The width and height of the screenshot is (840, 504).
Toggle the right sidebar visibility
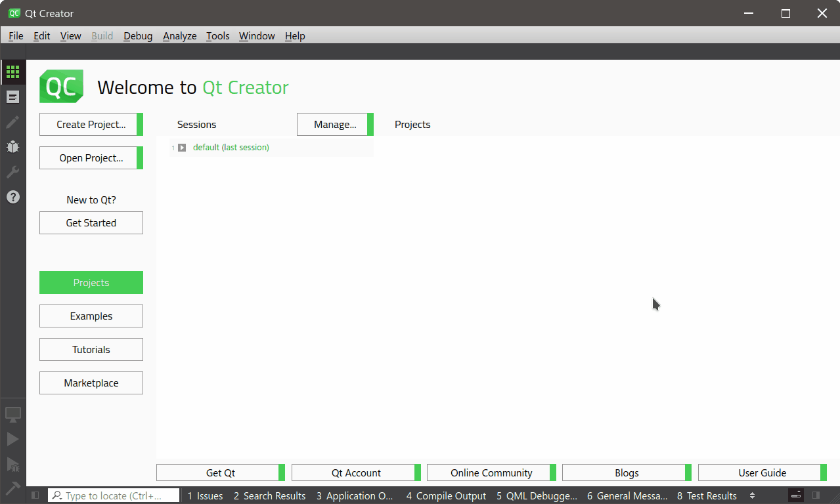pyautogui.click(x=816, y=495)
